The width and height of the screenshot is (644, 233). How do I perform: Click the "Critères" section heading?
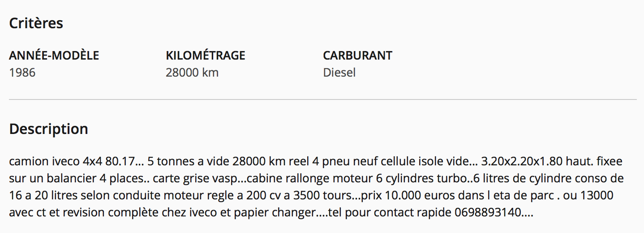36,23
